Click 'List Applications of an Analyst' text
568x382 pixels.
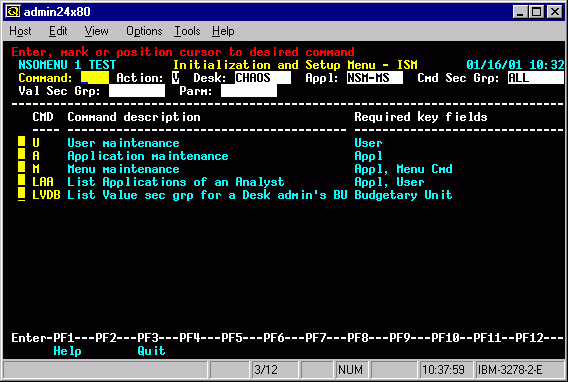click(176, 182)
